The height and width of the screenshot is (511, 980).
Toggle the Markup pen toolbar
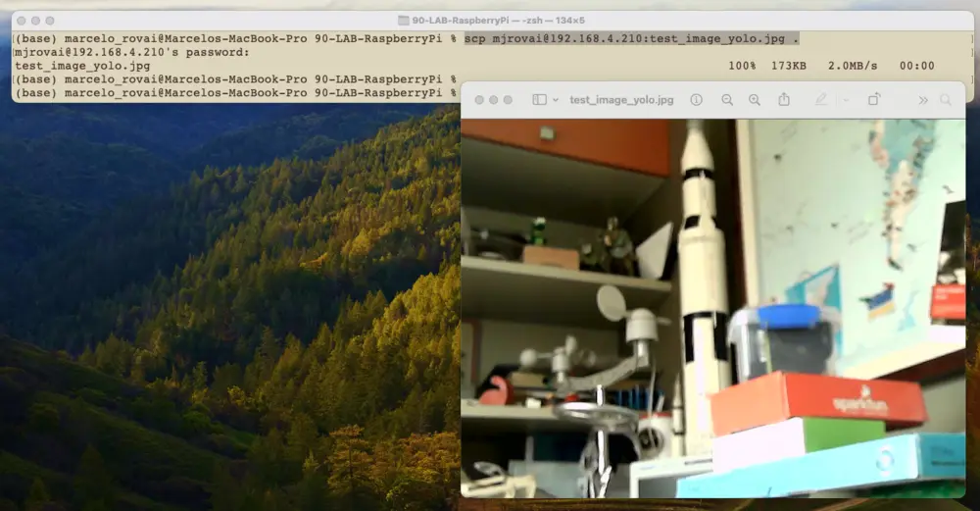(x=820, y=100)
